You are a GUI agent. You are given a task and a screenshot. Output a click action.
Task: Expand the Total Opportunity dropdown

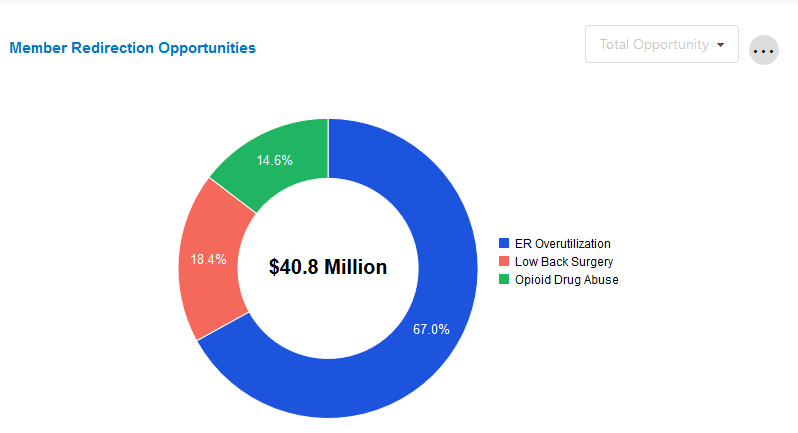click(661, 44)
